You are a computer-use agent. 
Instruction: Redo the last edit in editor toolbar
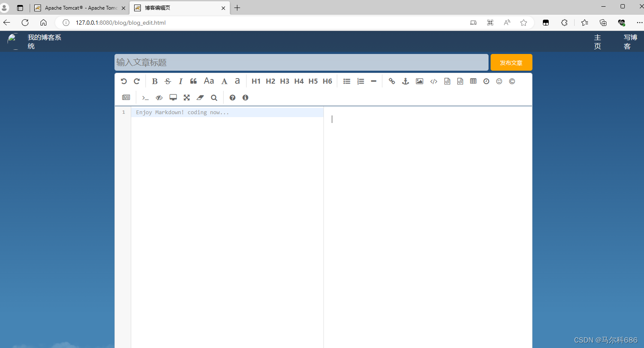[x=137, y=81]
